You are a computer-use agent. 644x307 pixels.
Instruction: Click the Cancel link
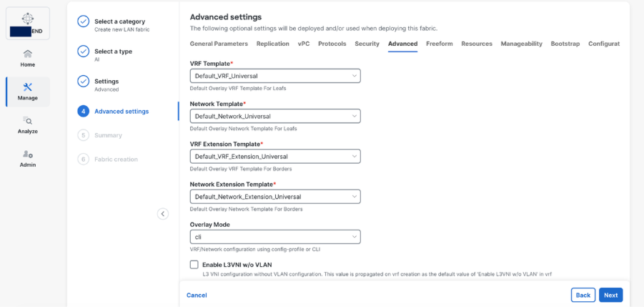point(197,295)
